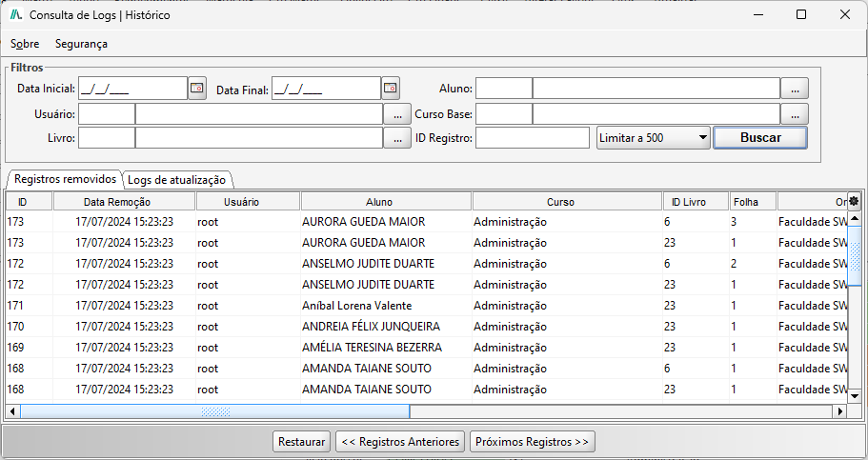The width and height of the screenshot is (868, 460).
Task: Click the Aluno name input field
Action: (656, 89)
